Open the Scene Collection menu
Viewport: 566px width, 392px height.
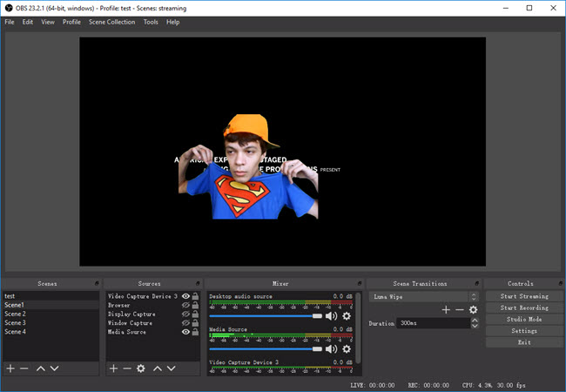pos(111,22)
